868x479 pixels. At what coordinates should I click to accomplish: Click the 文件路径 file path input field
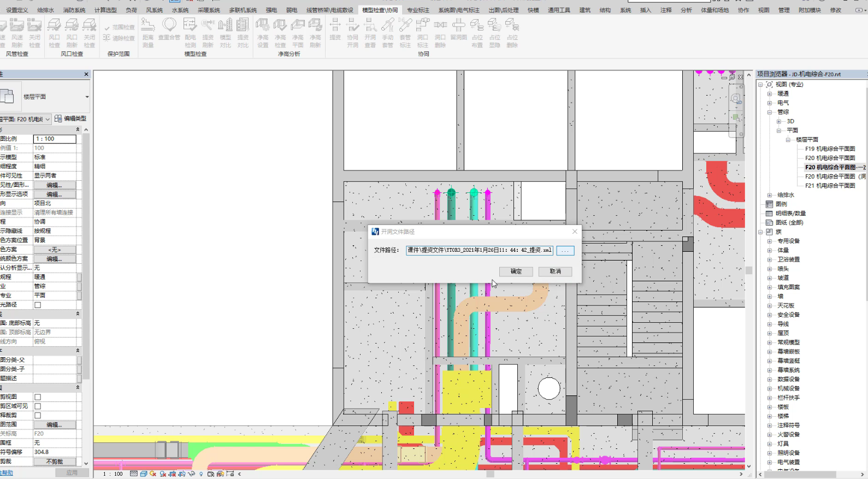[480, 250]
